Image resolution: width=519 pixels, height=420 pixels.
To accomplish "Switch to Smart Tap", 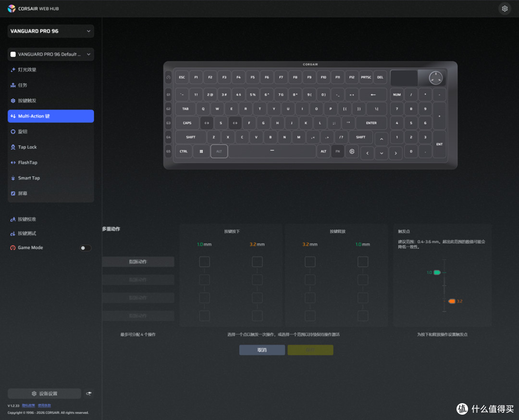I will 50,178.
